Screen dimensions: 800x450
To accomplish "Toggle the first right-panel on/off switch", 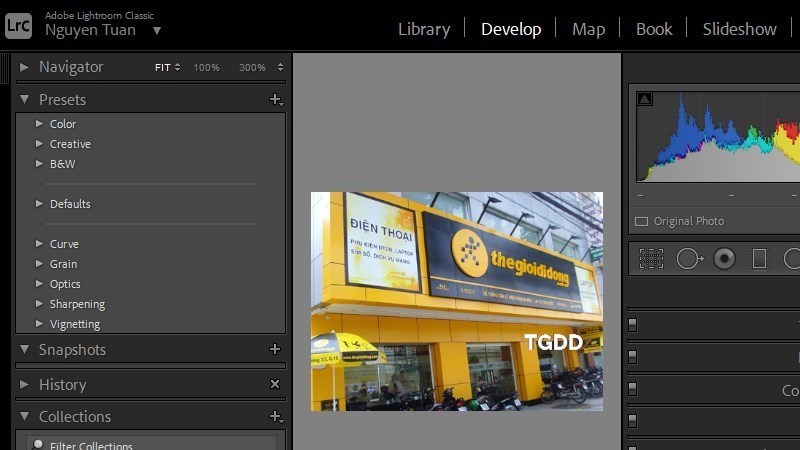I will (633, 325).
